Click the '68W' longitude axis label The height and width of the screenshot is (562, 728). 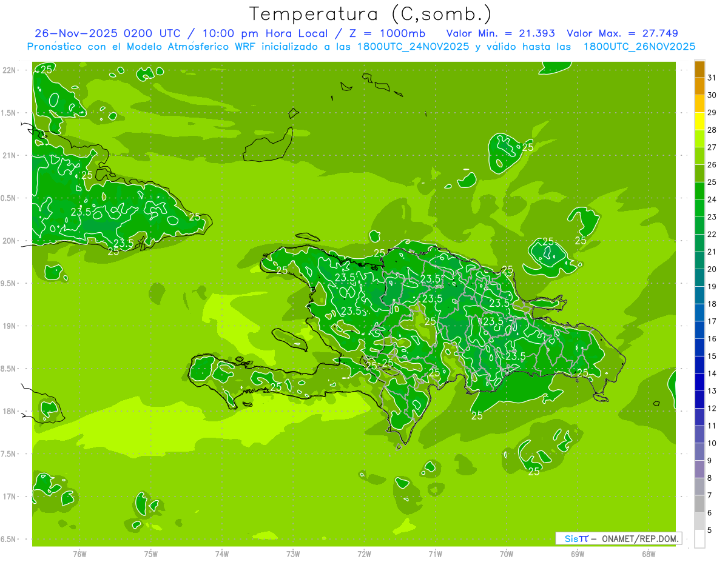pos(649,554)
